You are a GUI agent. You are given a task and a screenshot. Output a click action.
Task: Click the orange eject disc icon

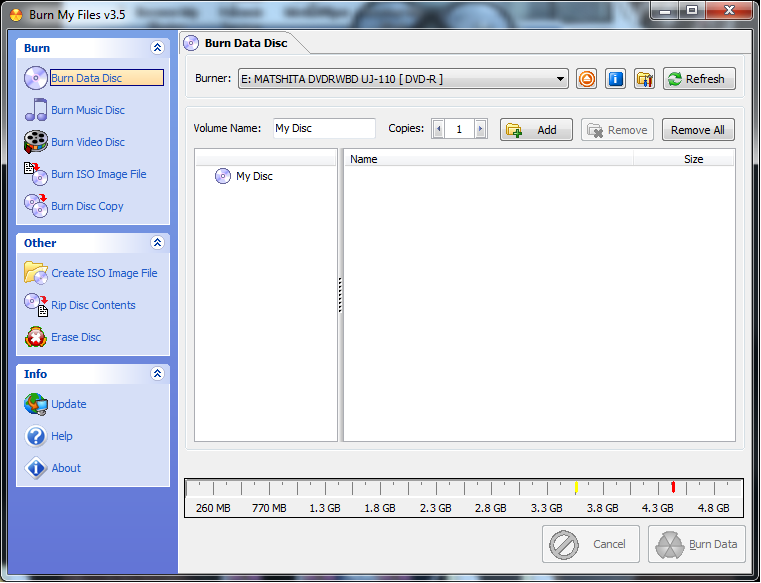pyautogui.click(x=586, y=79)
